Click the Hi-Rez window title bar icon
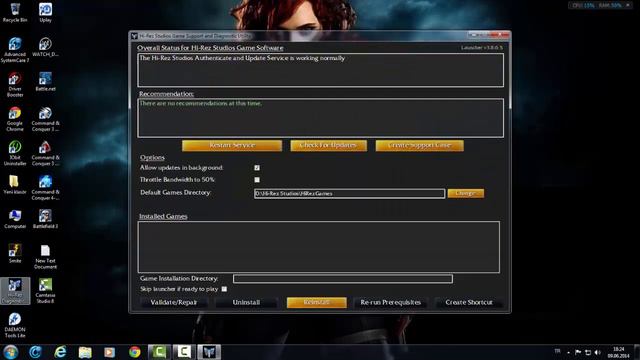 pyautogui.click(x=134, y=36)
